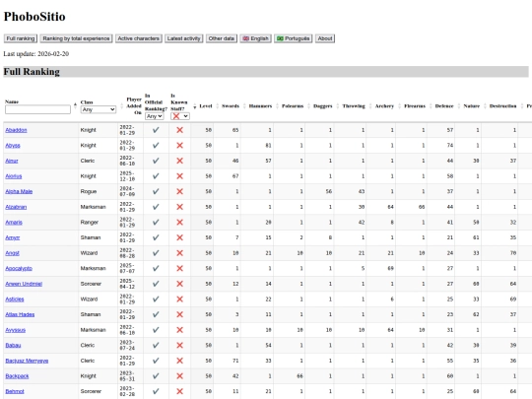
Task: Click official ranking checkmark for Abyss
Action: click(x=156, y=146)
